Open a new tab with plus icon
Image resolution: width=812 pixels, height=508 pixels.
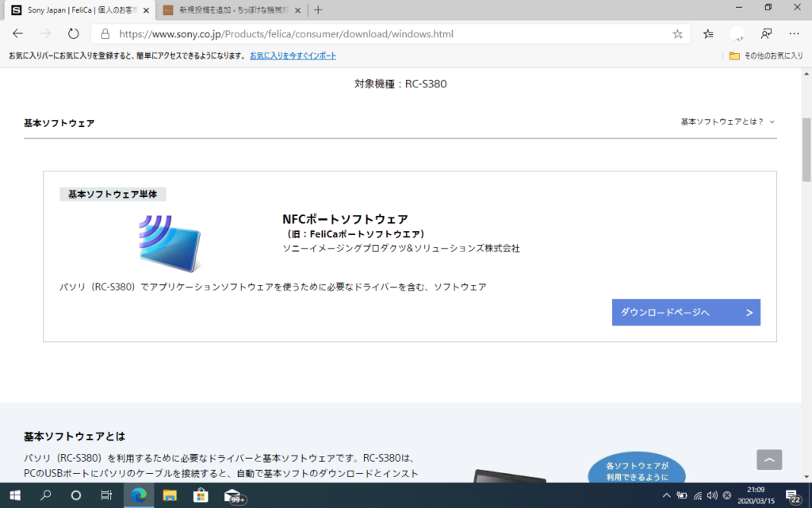click(x=318, y=10)
